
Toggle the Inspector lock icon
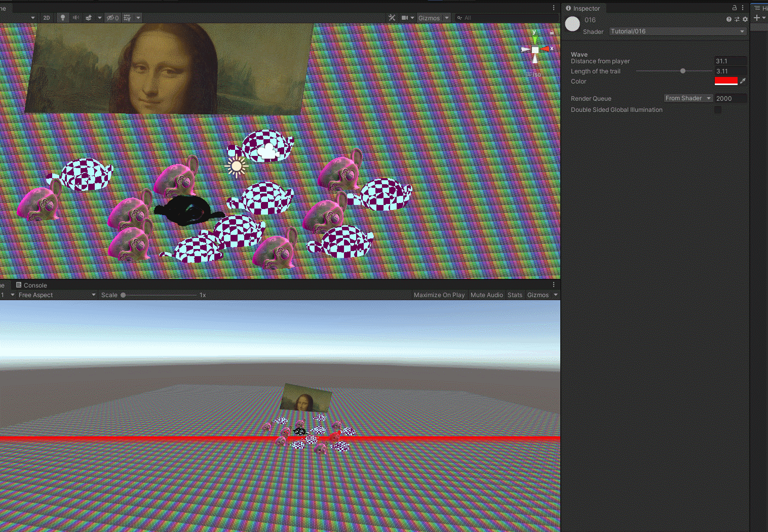(x=735, y=8)
